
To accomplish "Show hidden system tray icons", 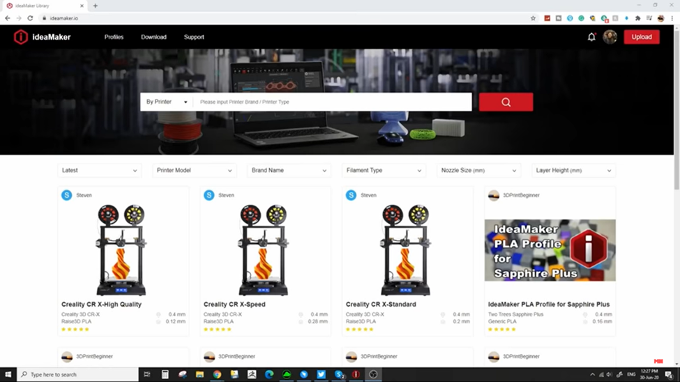I will (x=592, y=374).
